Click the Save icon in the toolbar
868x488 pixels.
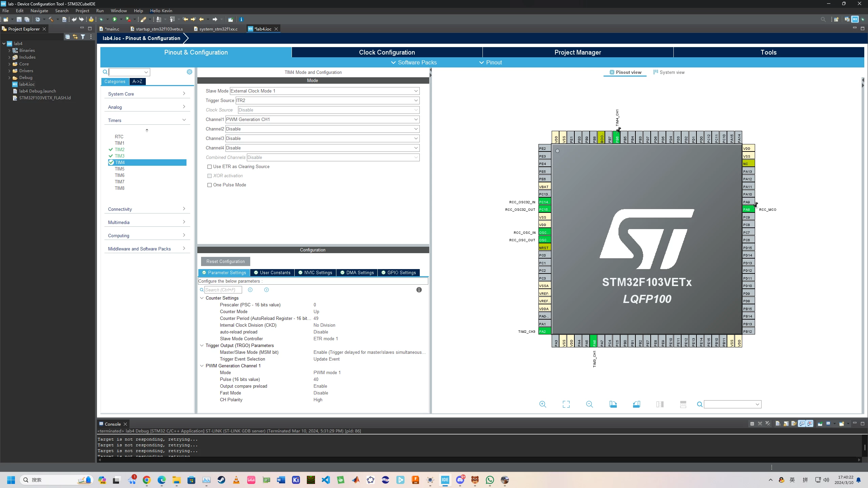coord(19,20)
